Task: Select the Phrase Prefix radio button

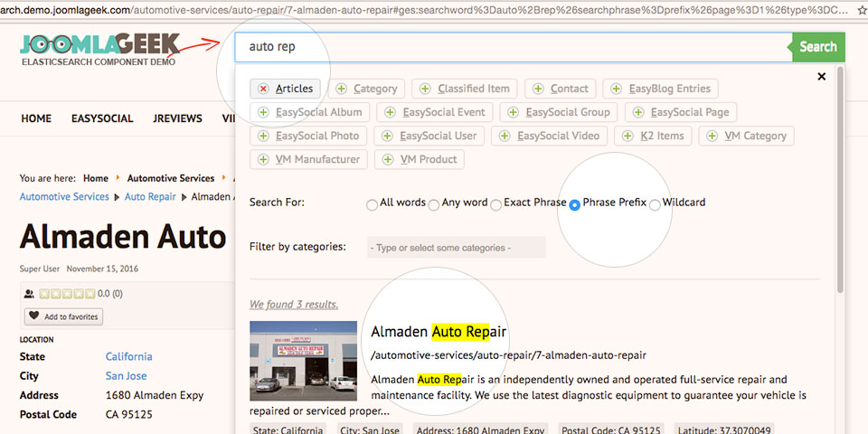Action: pyautogui.click(x=575, y=205)
